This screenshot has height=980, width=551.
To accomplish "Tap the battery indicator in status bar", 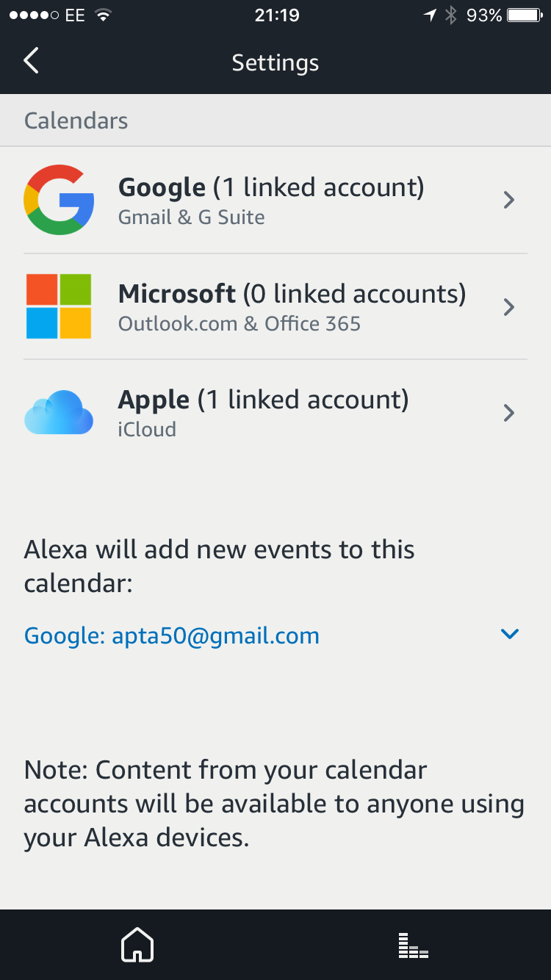I will [x=525, y=15].
